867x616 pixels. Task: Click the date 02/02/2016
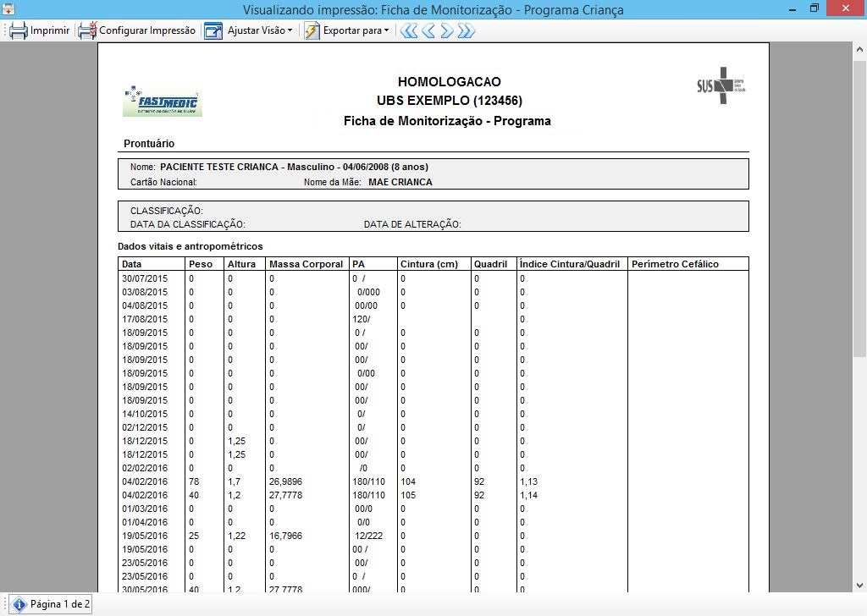(145, 468)
